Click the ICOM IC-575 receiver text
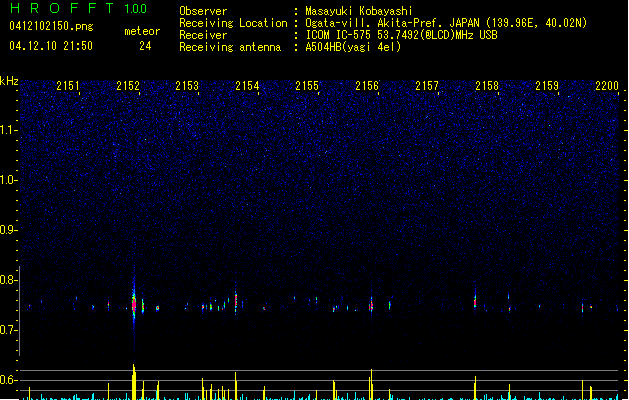Image resolution: width=629 pixels, height=400 pixels. pos(401,35)
